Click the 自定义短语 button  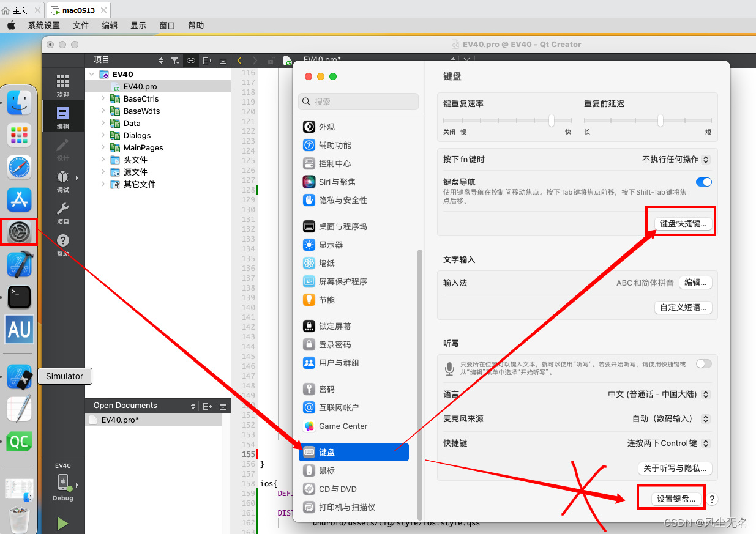684,308
